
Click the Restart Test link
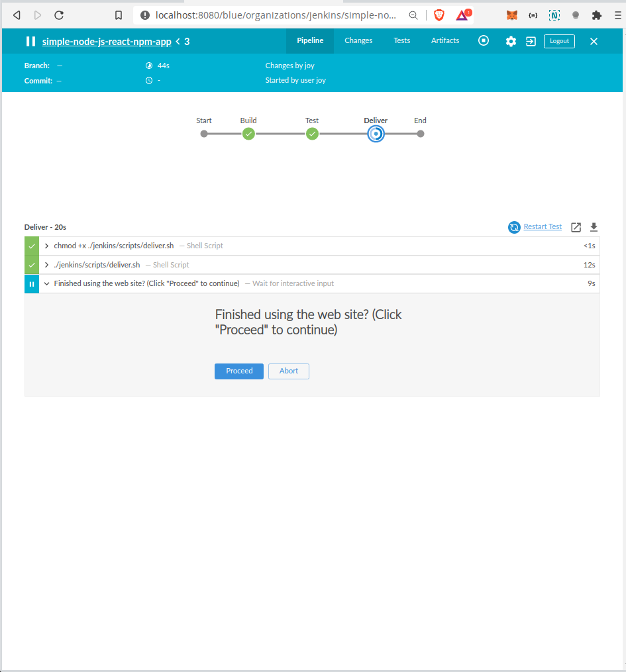[x=543, y=226]
